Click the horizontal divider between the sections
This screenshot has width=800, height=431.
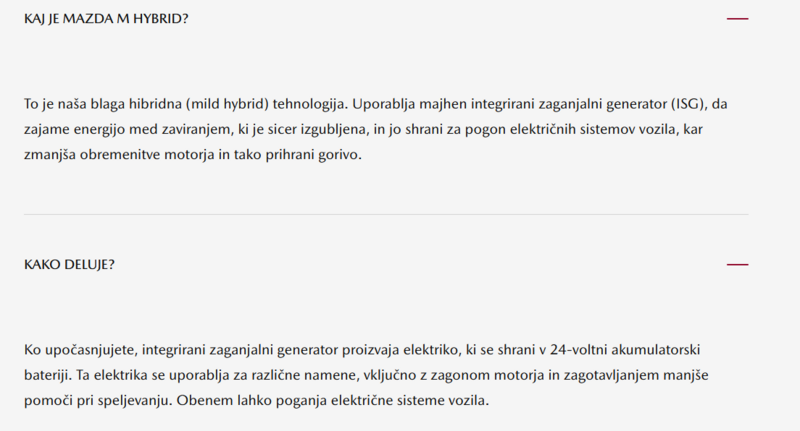(386, 214)
